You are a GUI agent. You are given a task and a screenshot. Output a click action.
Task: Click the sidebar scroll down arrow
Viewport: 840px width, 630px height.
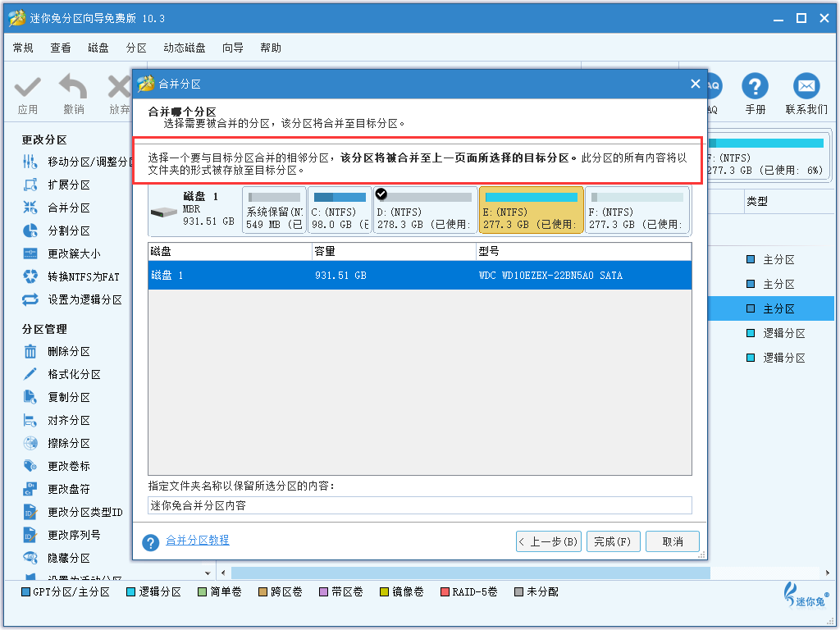point(208,573)
